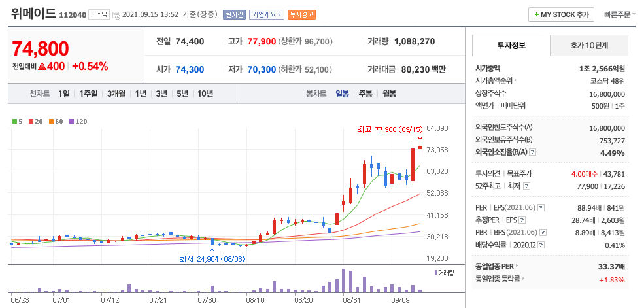
Task: Click the current price 74,800
Action: 41,49
